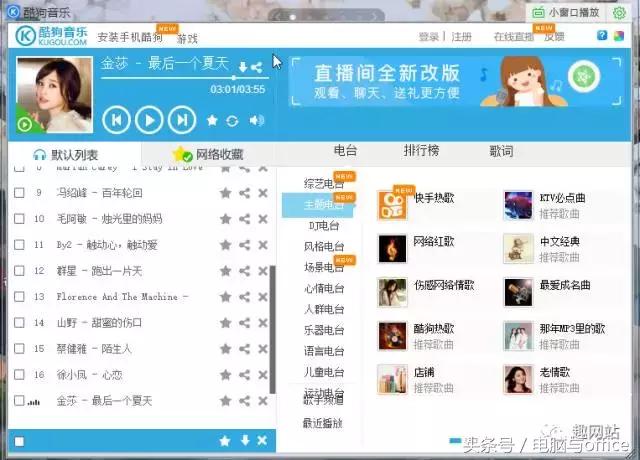
Task: Open 反馈 feedback link
Action: (x=554, y=37)
